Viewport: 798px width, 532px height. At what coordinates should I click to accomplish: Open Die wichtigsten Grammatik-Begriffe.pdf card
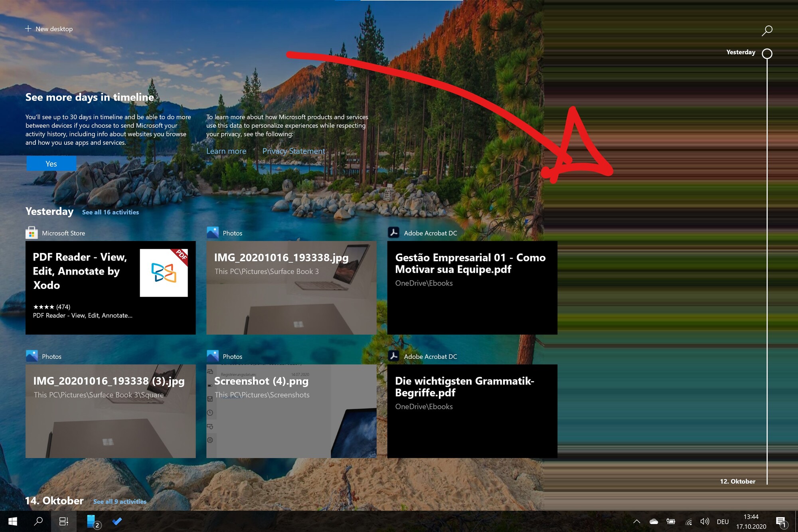coord(472,411)
